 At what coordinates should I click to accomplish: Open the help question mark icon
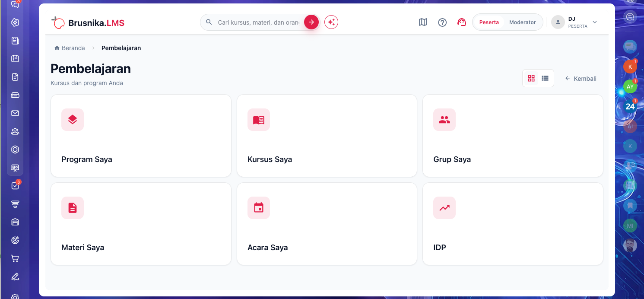[x=442, y=22]
